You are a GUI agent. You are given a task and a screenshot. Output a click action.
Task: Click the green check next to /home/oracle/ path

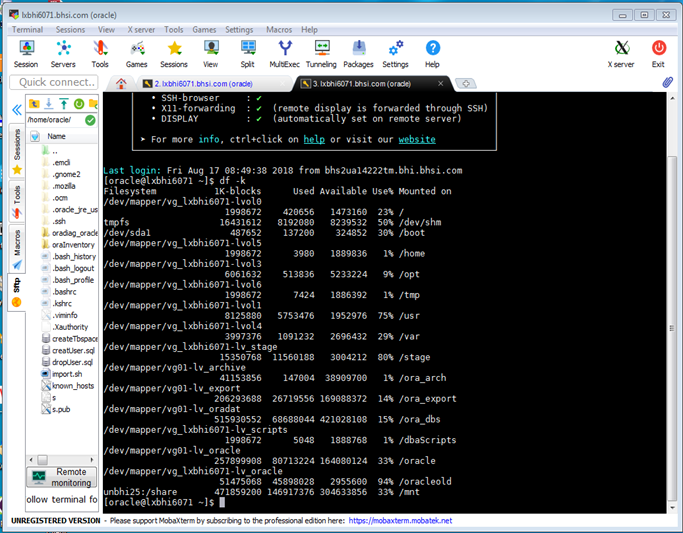pyautogui.click(x=91, y=120)
